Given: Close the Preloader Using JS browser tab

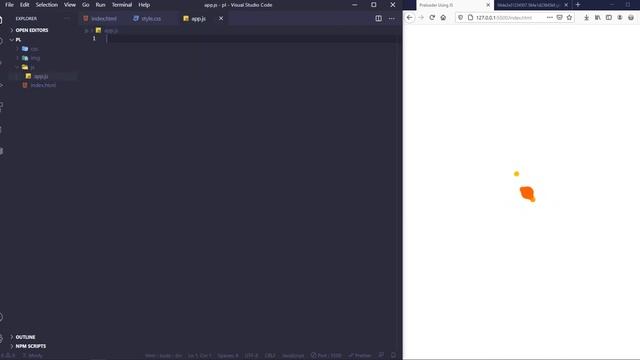Looking at the screenshot, I should pyautogui.click(x=488, y=5).
